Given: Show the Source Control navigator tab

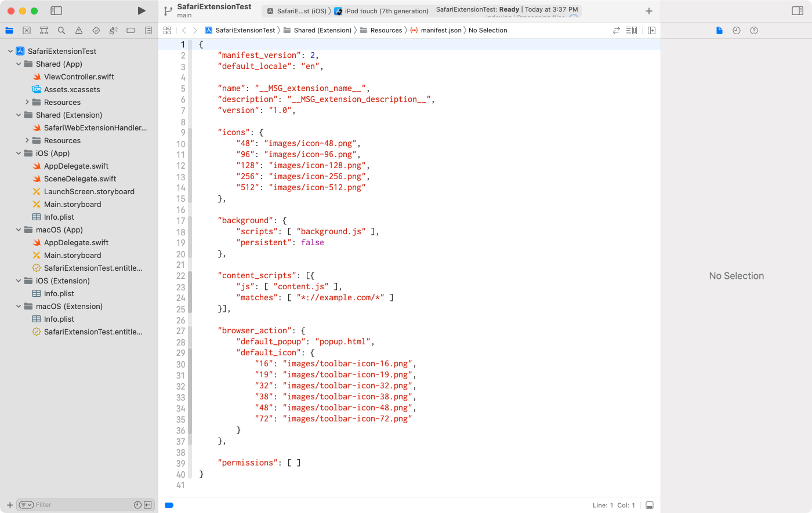Looking at the screenshot, I should pyautogui.click(x=27, y=30).
